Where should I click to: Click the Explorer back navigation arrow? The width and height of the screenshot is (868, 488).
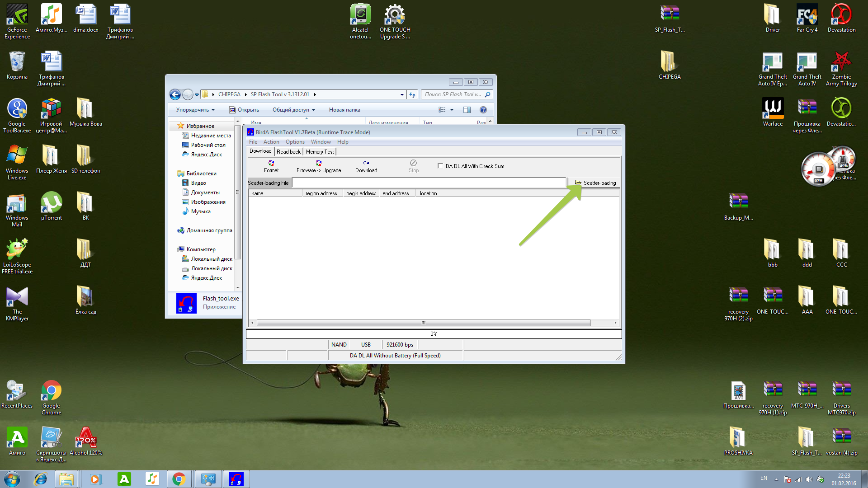(x=175, y=94)
